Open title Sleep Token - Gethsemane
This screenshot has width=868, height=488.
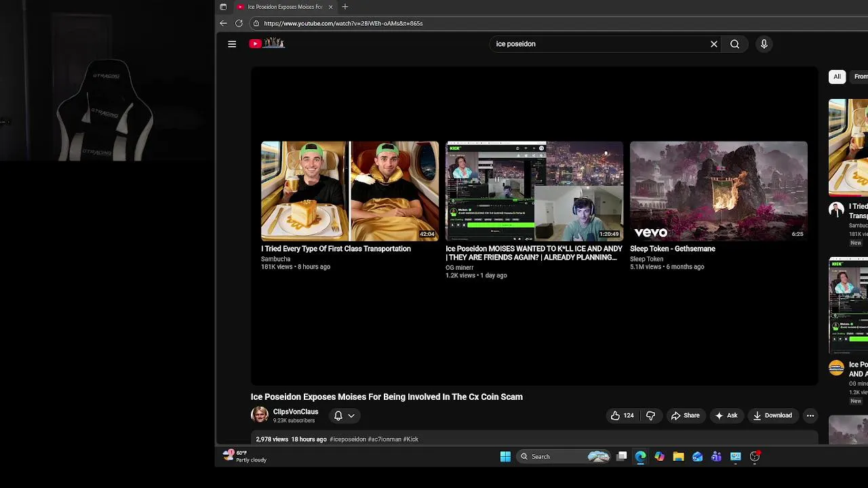[673, 249]
